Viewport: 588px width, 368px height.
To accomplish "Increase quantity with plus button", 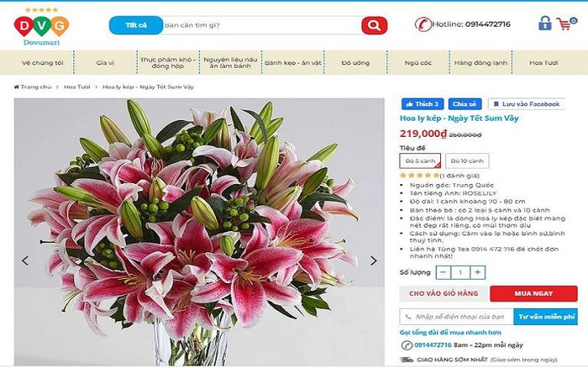I will [x=477, y=272].
